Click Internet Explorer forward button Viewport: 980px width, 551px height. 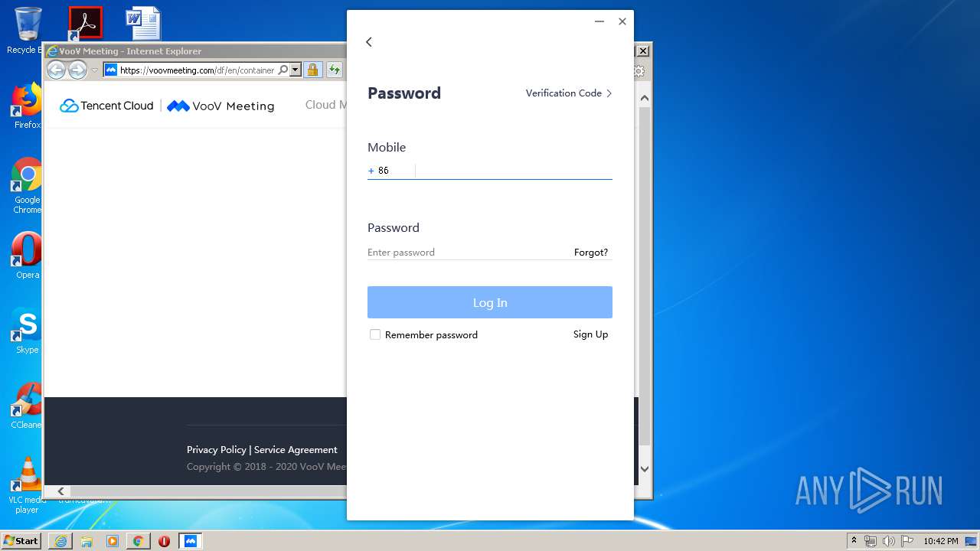point(77,70)
